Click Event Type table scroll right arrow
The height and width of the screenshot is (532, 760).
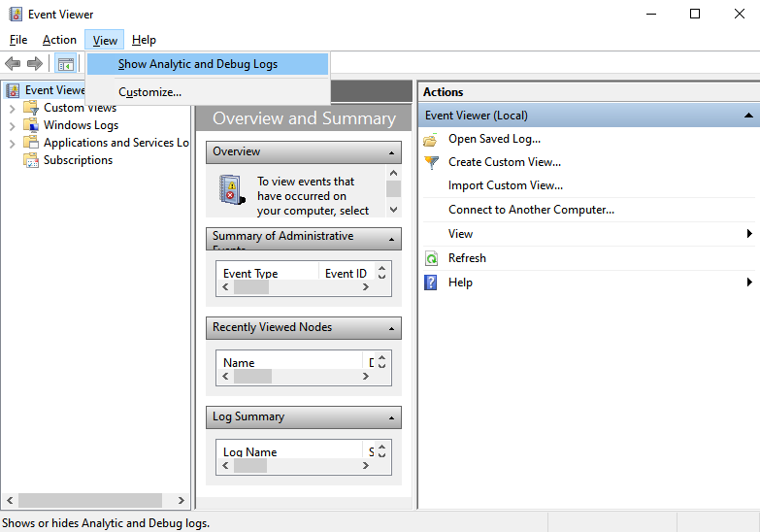(366, 287)
